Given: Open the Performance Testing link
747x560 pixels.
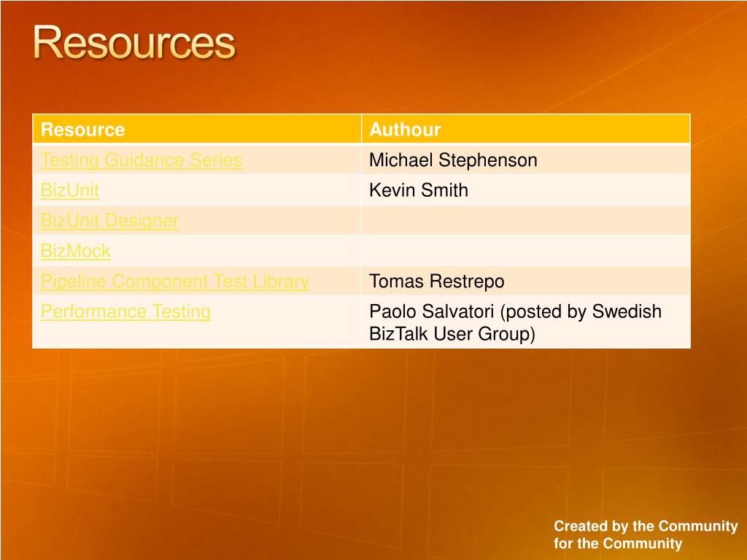Looking at the screenshot, I should tap(125, 312).
